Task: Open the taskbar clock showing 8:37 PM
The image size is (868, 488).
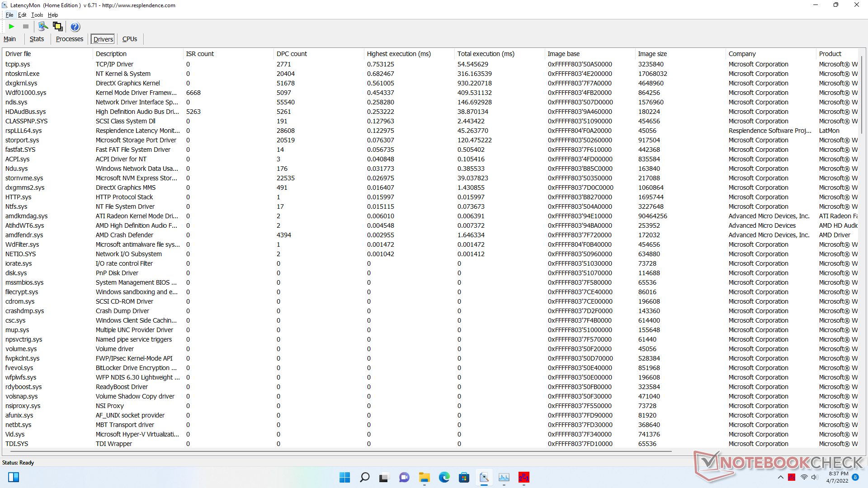Action: pos(838,477)
